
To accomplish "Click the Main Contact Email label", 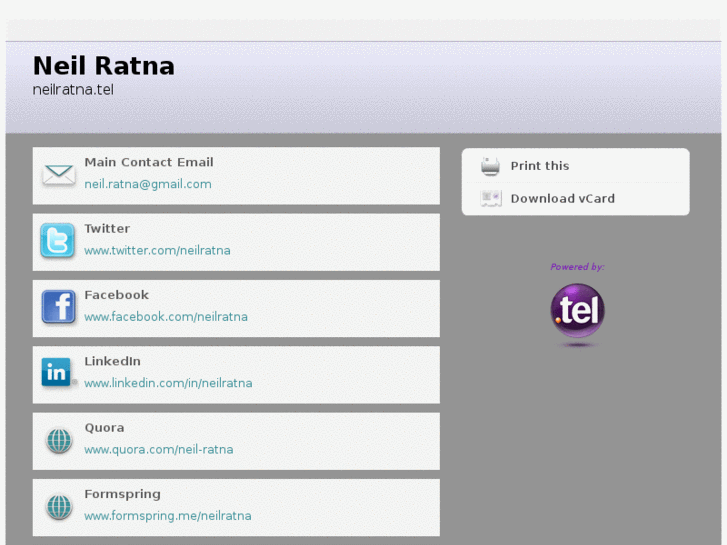I will pyautogui.click(x=149, y=162).
